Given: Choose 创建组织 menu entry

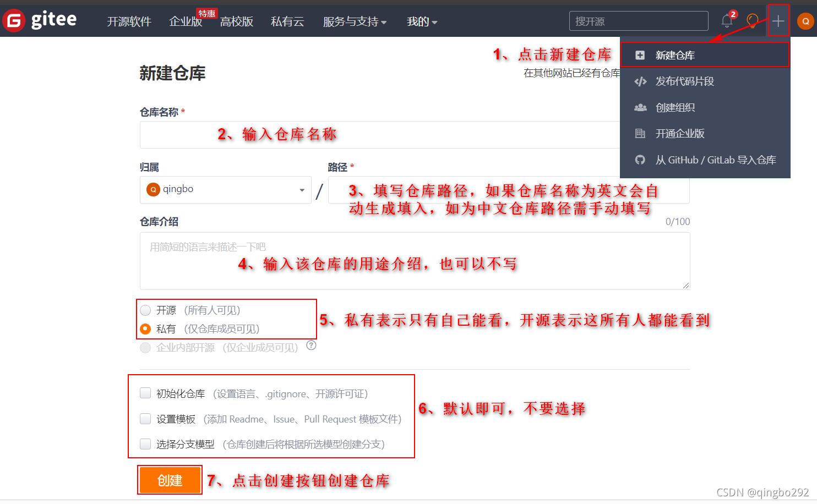Looking at the screenshot, I should coord(705,107).
